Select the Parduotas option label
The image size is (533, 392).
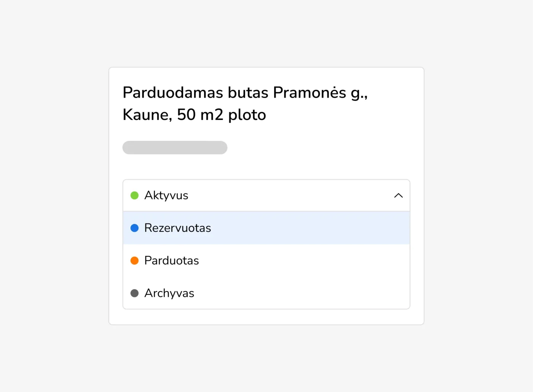coord(171,261)
